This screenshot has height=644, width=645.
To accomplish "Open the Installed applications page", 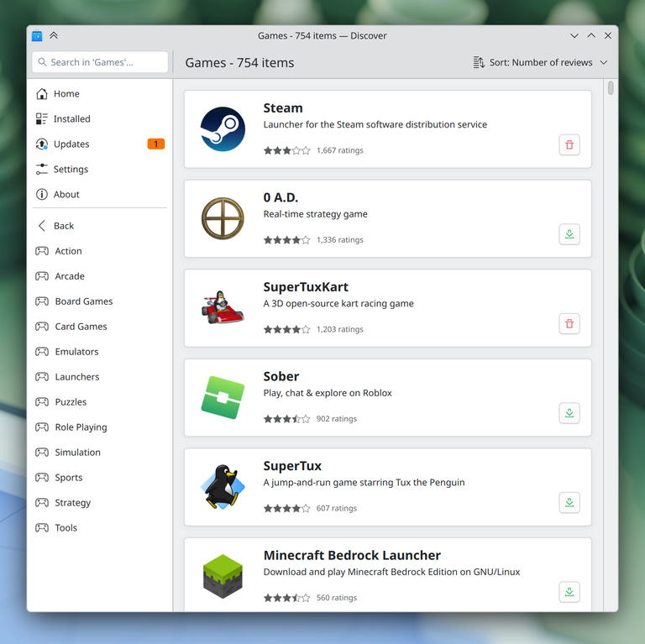I will pos(71,119).
